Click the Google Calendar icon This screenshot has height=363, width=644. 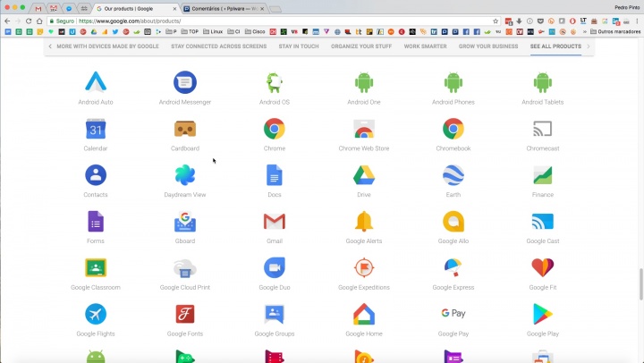(96, 130)
